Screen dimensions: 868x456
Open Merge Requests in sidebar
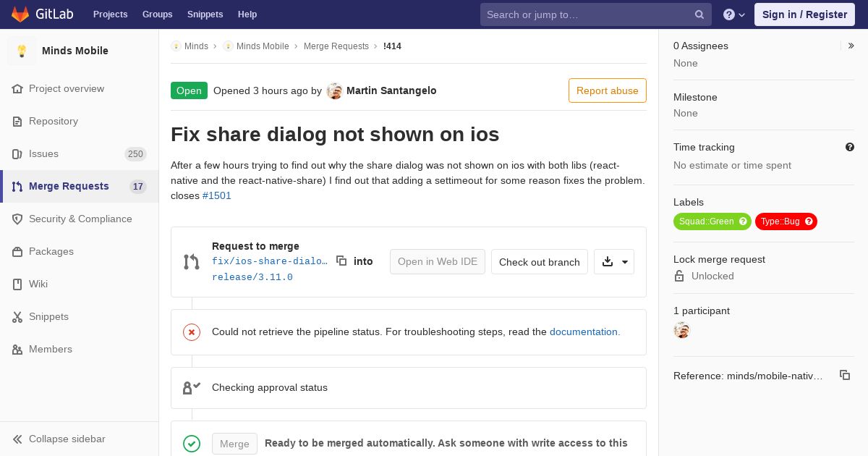pyautogui.click(x=80, y=186)
